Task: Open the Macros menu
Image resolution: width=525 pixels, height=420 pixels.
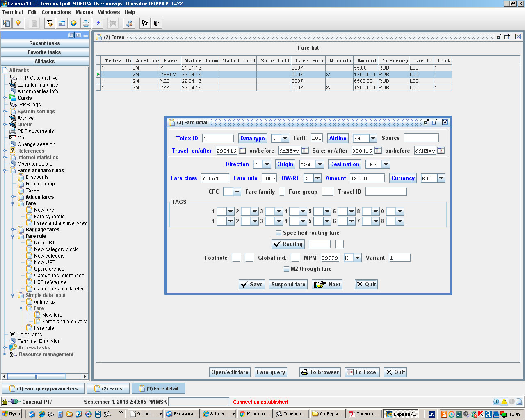Action: pyautogui.click(x=84, y=12)
